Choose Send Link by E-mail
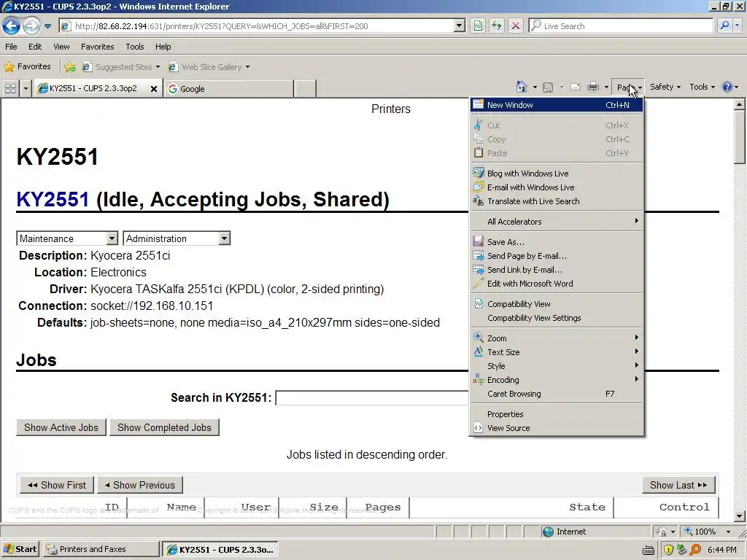This screenshot has height=560, width=747. [x=557, y=270]
